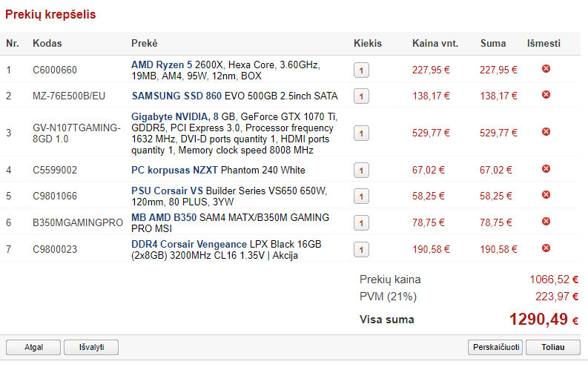The image size is (588, 367).
Task: Recalculate totals with Perskaičiuoti
Action: pyautogui.click(x=495, y=347)
